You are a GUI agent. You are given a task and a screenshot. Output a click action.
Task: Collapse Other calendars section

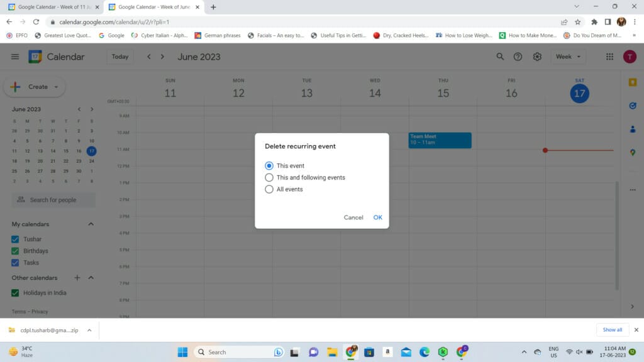(91, 278)
